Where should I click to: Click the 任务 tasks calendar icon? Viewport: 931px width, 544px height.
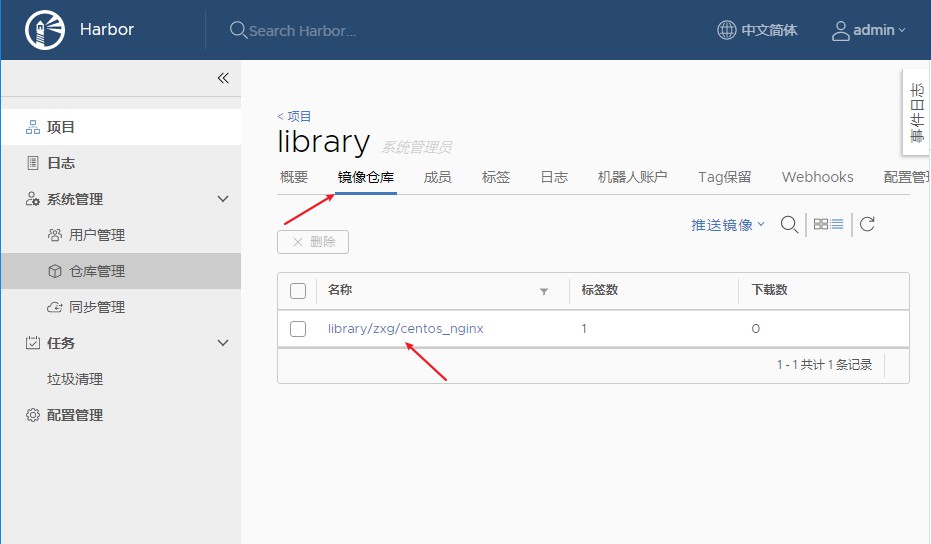[x=33, y=343]
